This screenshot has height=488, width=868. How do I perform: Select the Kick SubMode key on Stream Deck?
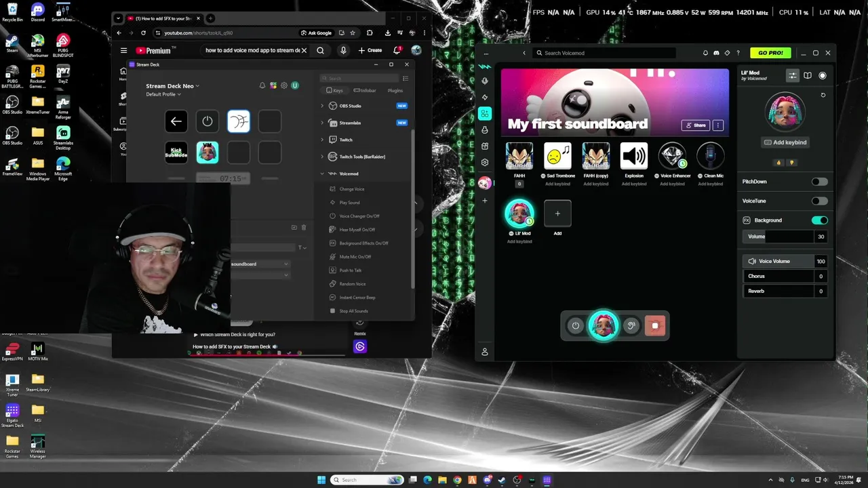(x=176, y=152)
